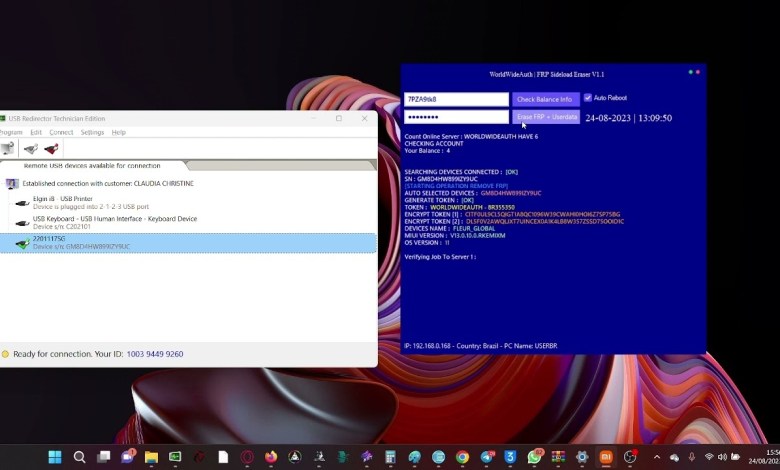The height and width of the screenshot is (470, 780).
Task: Click the technician ID 1003 9449 9260
Action: (x=155, y=354)
